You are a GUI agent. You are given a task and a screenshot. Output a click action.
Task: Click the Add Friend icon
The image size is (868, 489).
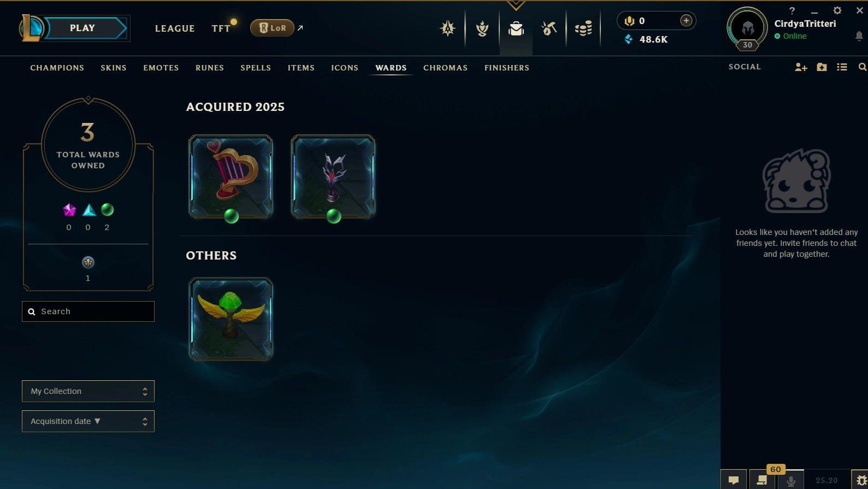pyautogui.click(x=801, y=67)
